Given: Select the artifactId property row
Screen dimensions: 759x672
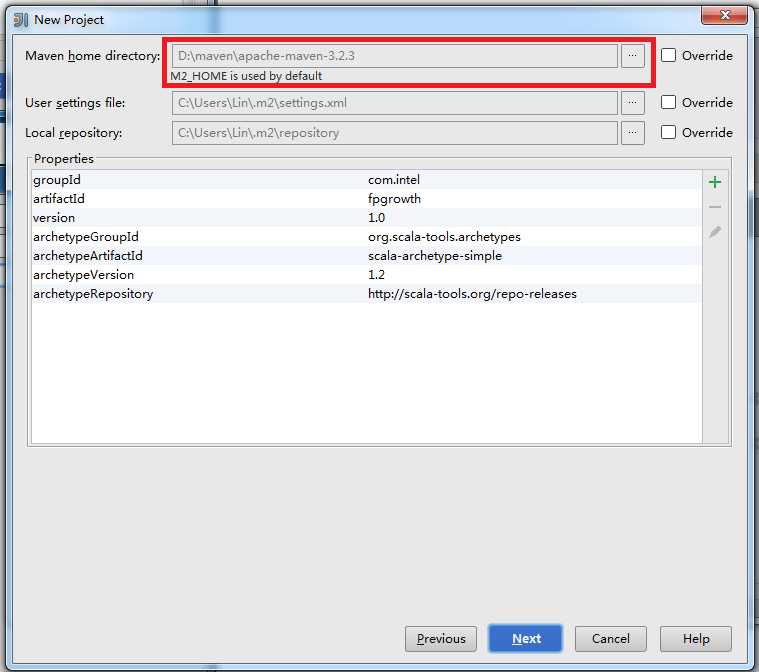Looking at the screenshot, I should [366, 199].
